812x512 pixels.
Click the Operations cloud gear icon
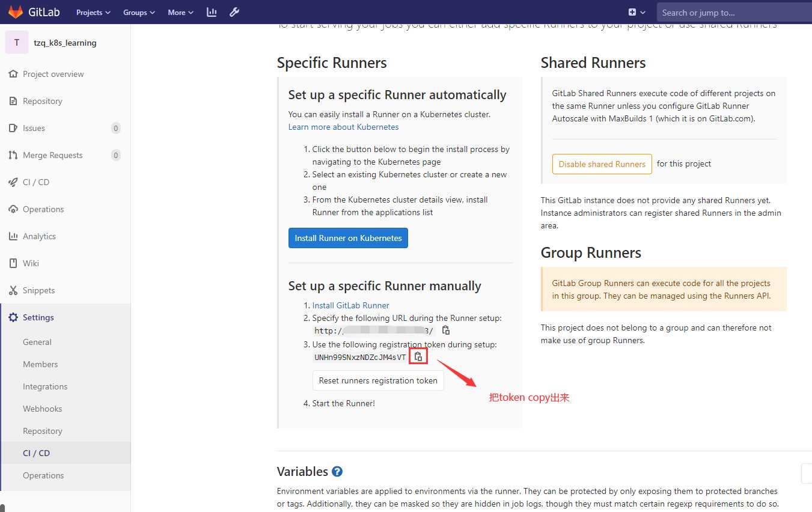pyautogui.click(x=13, y=209)
